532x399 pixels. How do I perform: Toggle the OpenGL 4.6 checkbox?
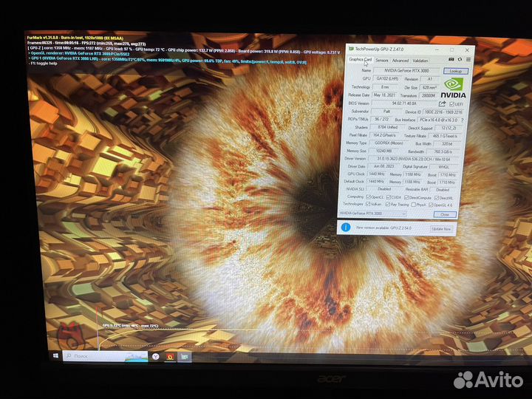(431, 205)
